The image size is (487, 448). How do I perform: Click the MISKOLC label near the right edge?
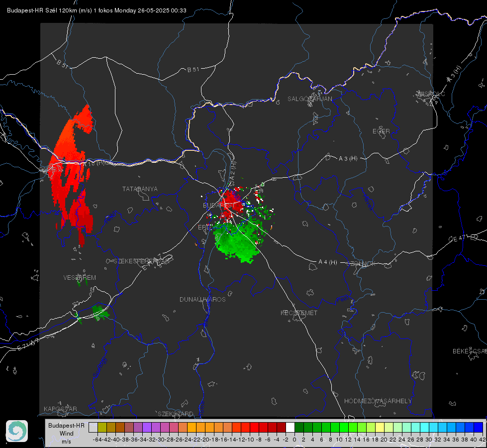[x=431, y=94]
